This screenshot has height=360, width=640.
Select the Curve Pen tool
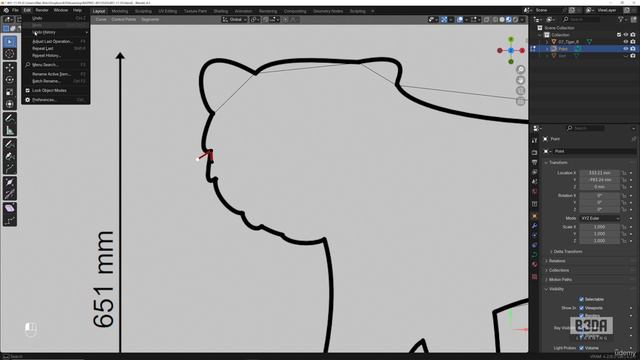tap(10, 156)
